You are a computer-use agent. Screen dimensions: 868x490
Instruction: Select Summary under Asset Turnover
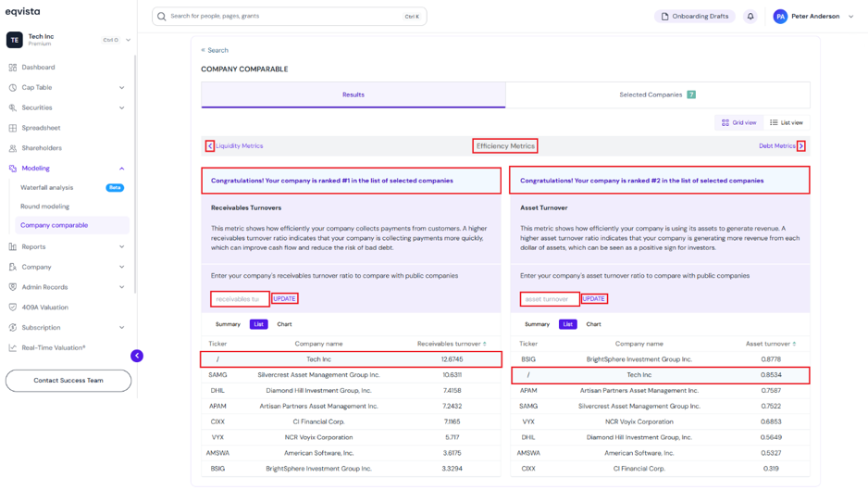537,324
